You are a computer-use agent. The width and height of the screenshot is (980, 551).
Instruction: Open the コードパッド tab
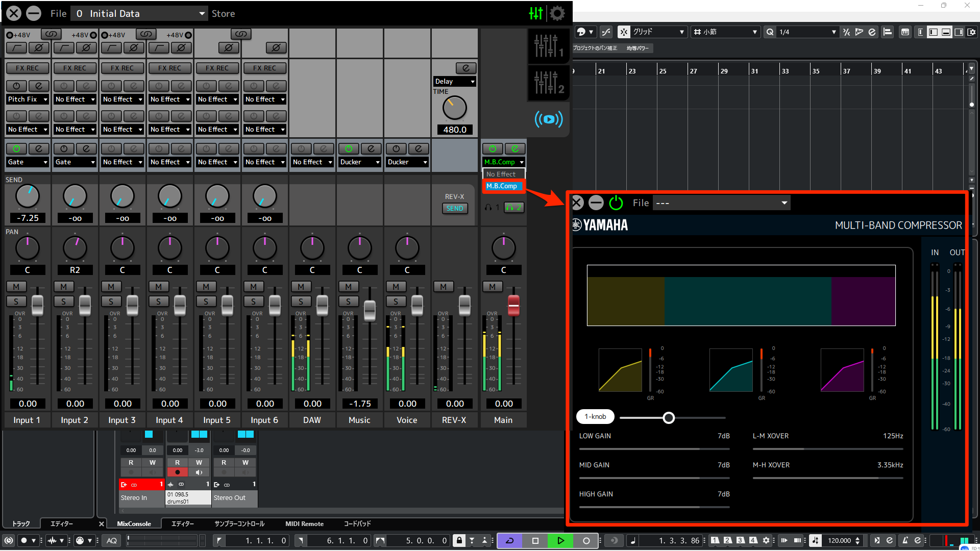tap(357, 524)
